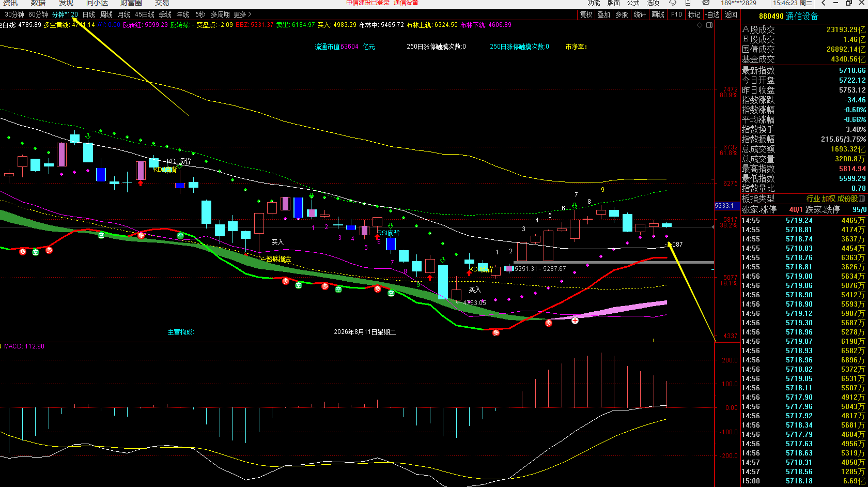The height and width of the screenshot is (487, 868).
Task: Click the 蓝底掘金 chart annotation
Action: (x=278, y=258)
